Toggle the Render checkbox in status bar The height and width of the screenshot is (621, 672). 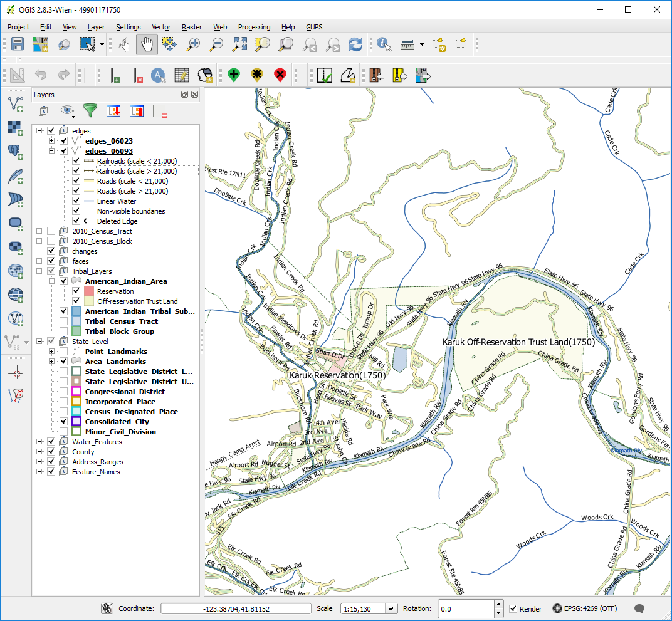coord(513,608)
